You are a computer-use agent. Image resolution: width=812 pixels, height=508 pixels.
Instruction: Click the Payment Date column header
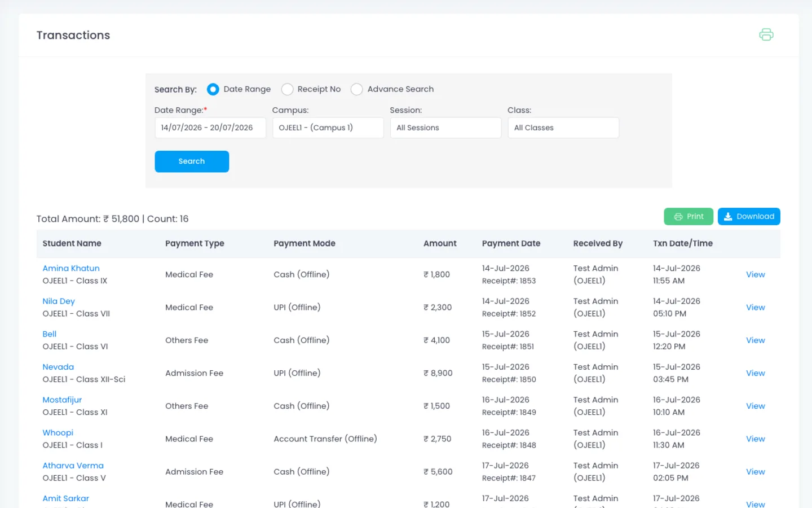pos(511,243)
